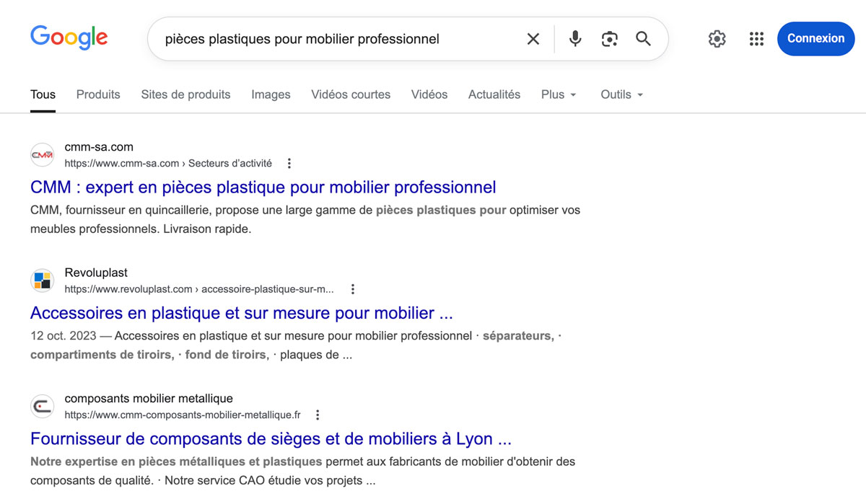The height and width of the screenshot is (504, 866).
Task: Switch to the Images tab
Action: click(271, 94)
